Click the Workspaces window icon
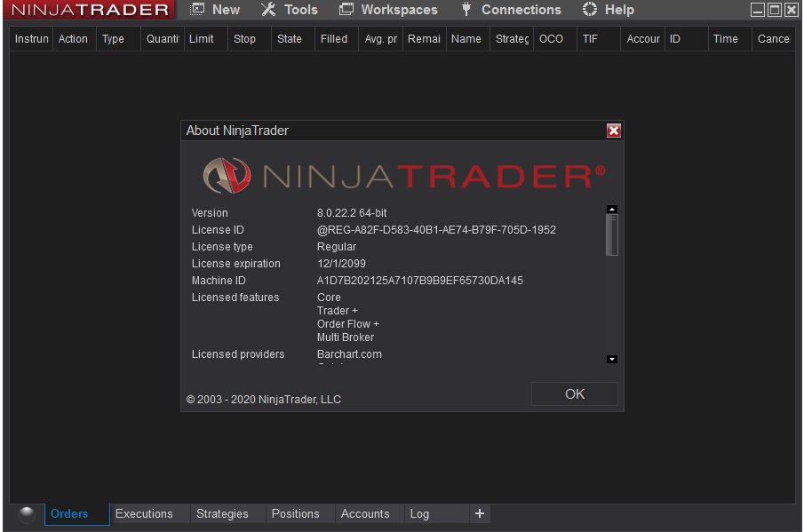This screenshot has width=804, height=532. 346,9
